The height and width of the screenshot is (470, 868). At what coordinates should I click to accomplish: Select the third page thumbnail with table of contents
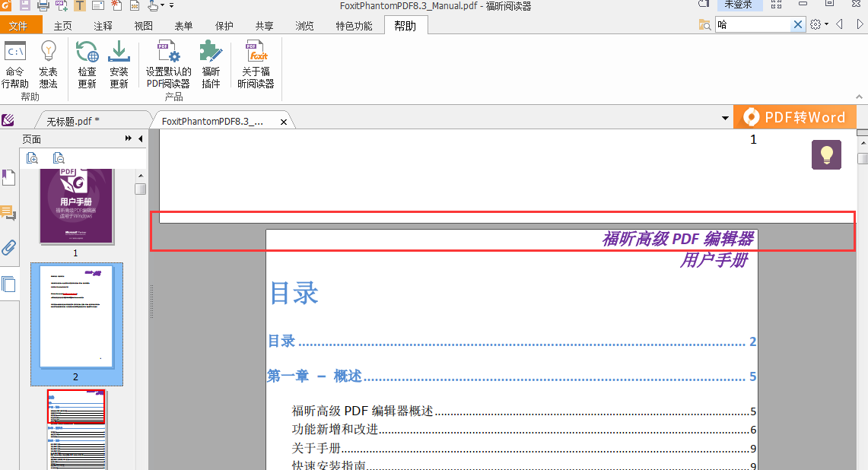[76, 430]
